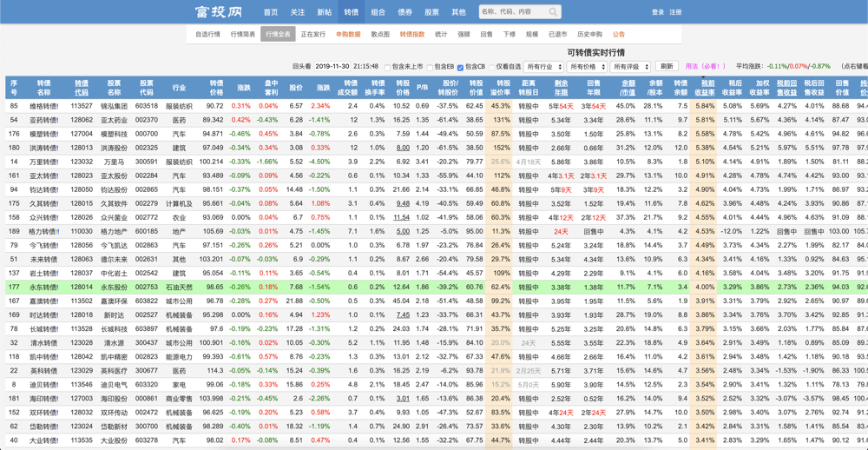Sort by the 转股溢价率 column header
Viewport: 868px width, 450px height.
(x=501, y=88)
